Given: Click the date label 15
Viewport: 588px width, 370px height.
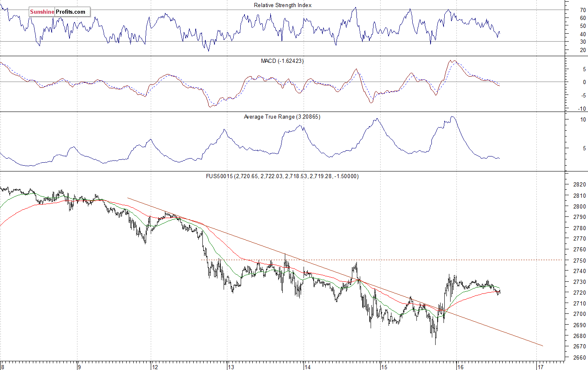Looking at the screenshot, I should [384, 367].
